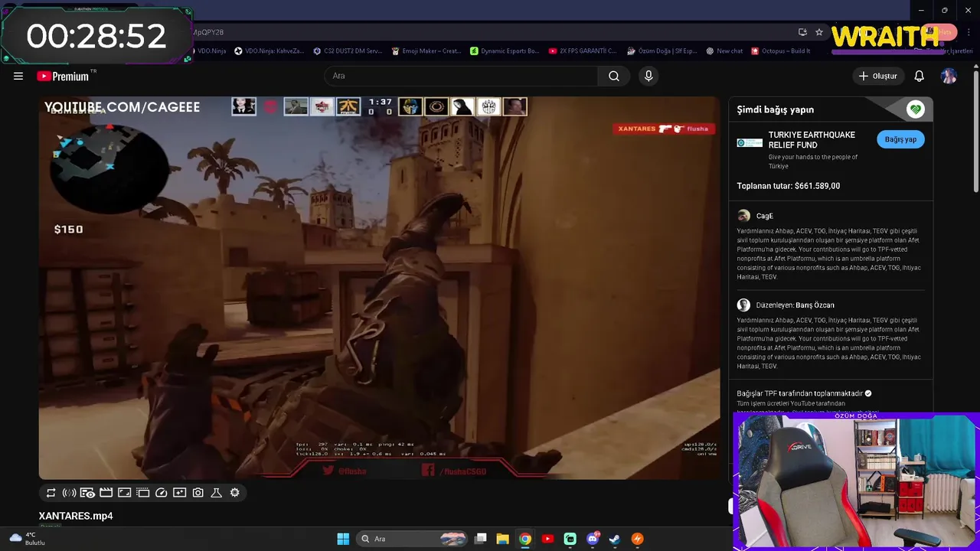Open the flask experiments icon
This screenshot has width=980, height=551.
(x=216, y=493)
